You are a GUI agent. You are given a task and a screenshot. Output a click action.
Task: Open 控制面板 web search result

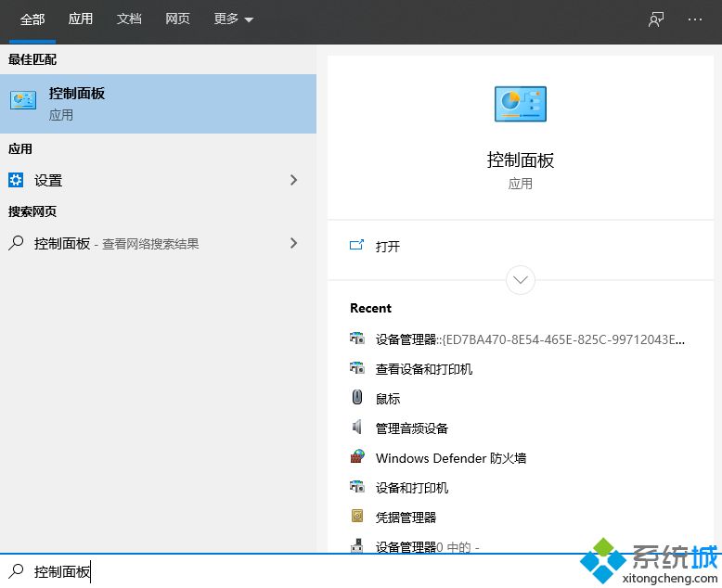tap(158, 243)
